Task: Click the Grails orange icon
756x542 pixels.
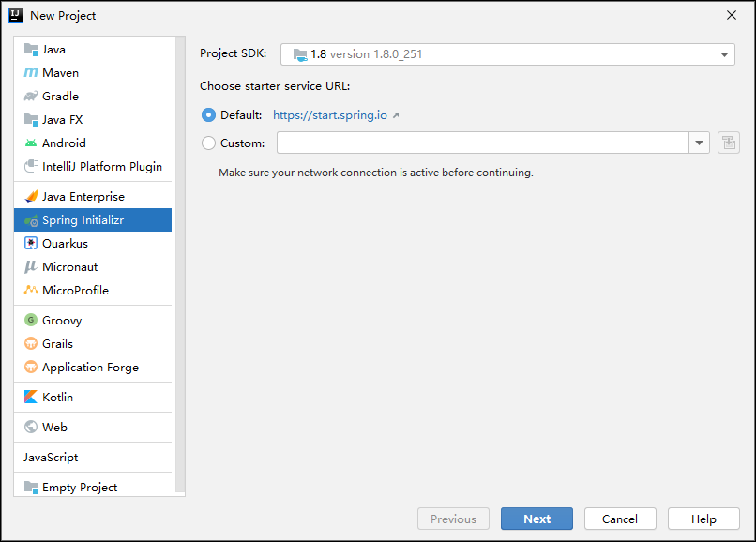Action: pyautogui.click(x=31, y=343)
